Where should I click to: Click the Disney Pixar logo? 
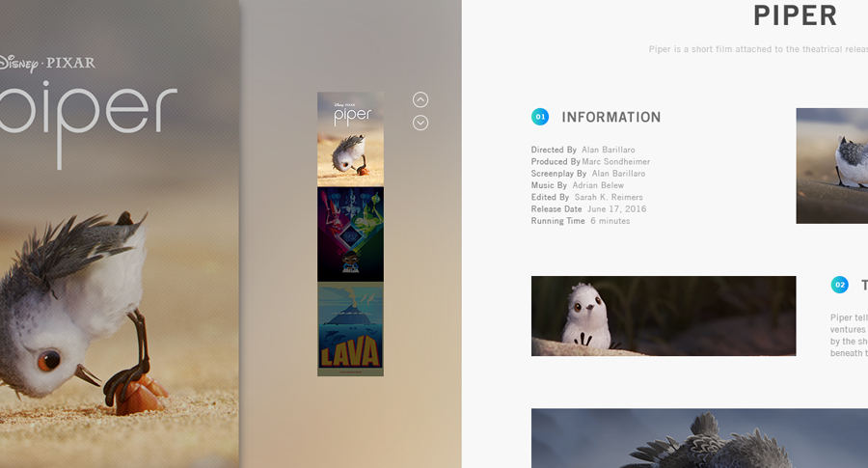pyautogui.click(x=46, y=63)
